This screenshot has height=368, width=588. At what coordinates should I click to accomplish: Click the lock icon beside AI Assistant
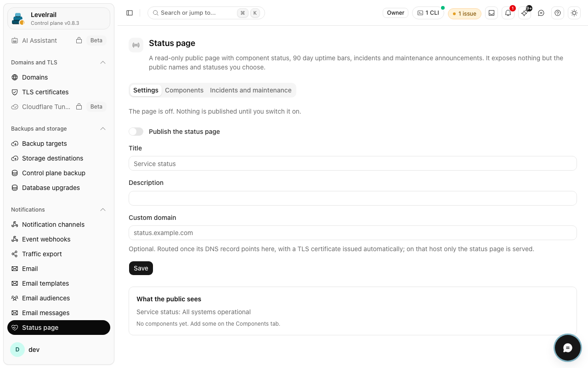[79, 40]
